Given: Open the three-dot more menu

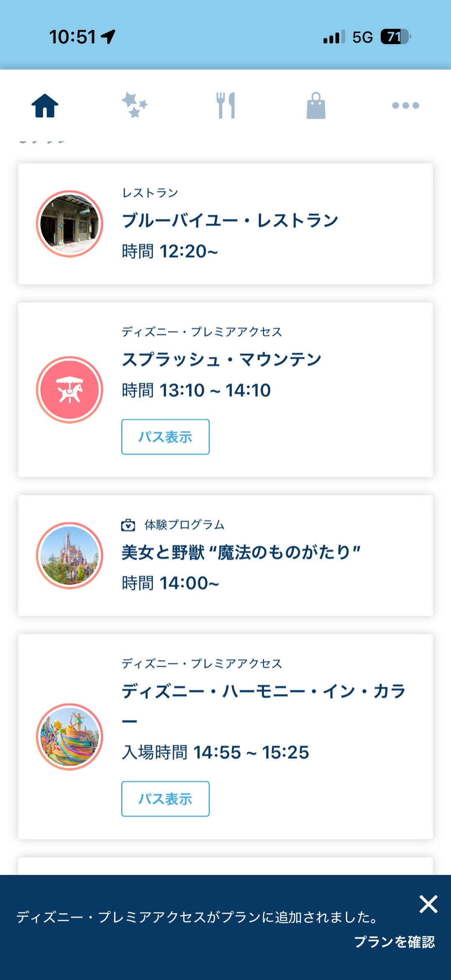Looking at the screenshot, I should [405, 106].
